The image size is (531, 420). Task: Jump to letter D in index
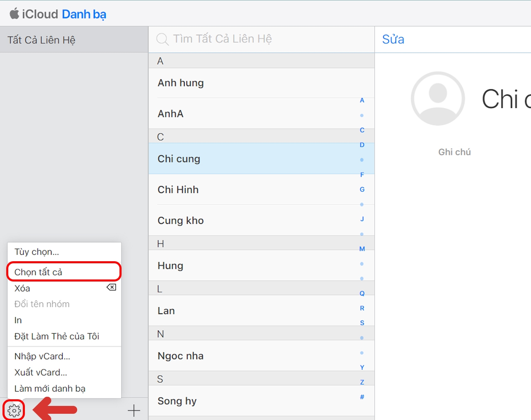(362, 145)
